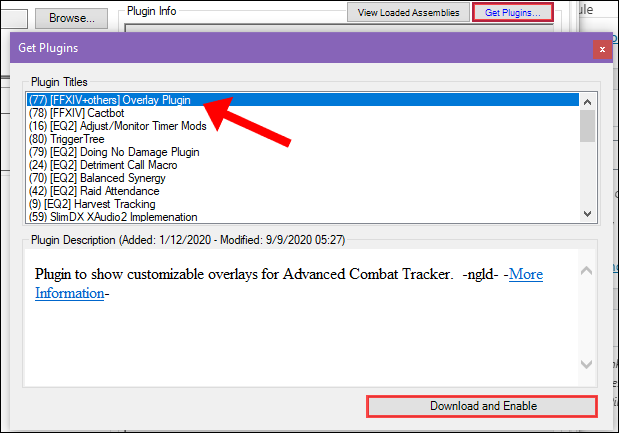
Task: Click the Download and Enable button
Action: [x=482, y=406]
